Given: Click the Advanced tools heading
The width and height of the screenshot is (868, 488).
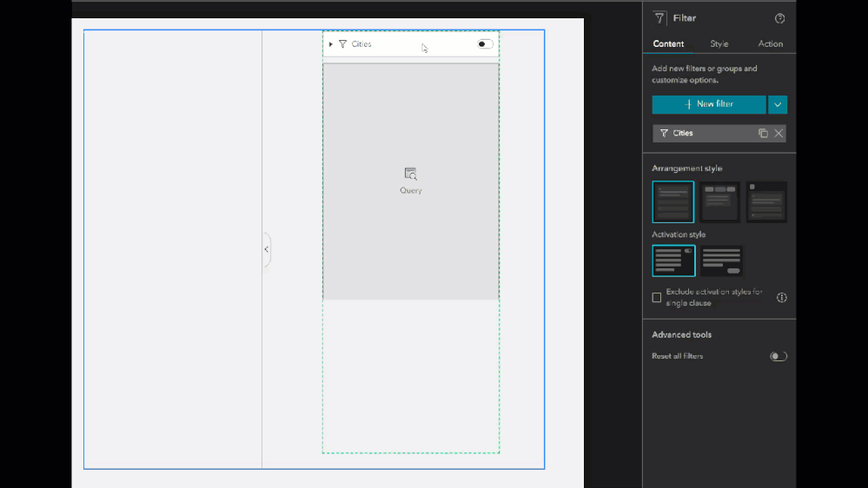Looking at the screenshot, I should (681, 334).
